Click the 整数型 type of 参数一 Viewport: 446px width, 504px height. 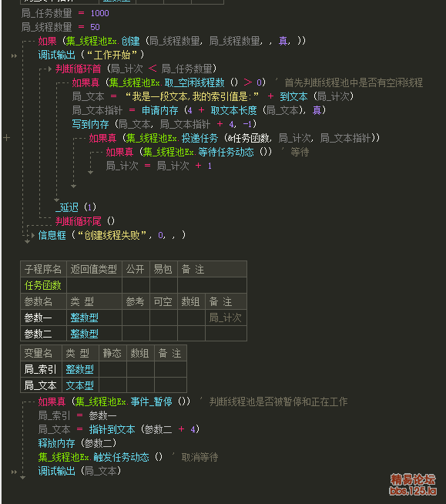point(84,318)
